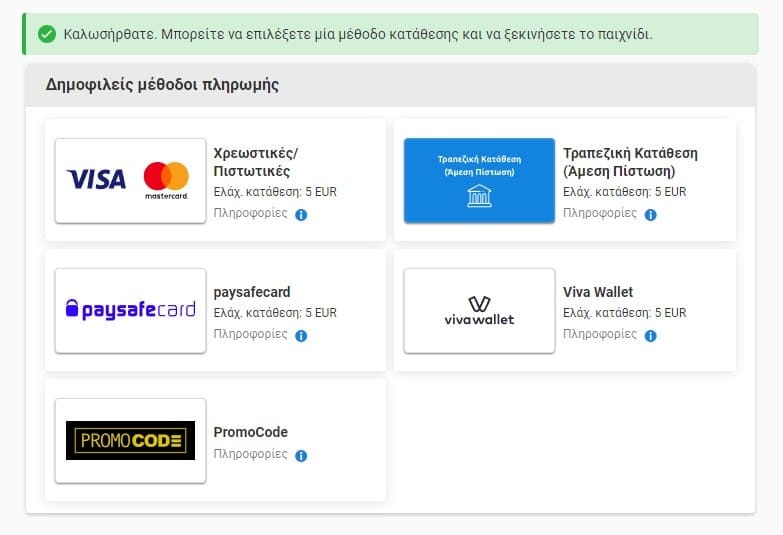Screen dimensions: 783x535
Task: Click the paysafecard title text
Action: [x=252, y=292]
